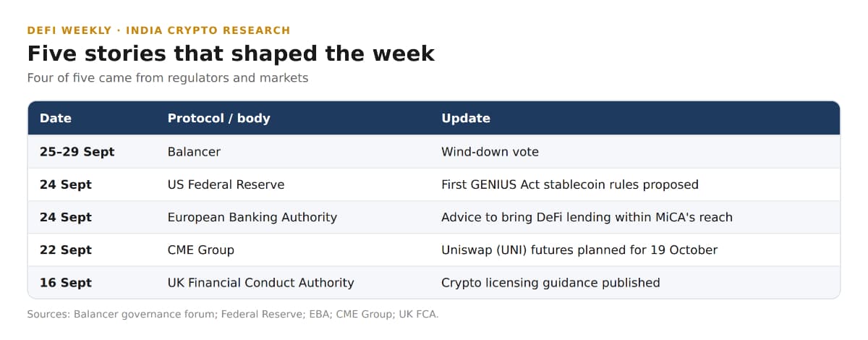This screenshot has width=868, height=340.
Task: Click the Sources footnote line
Action: point(233,314)
